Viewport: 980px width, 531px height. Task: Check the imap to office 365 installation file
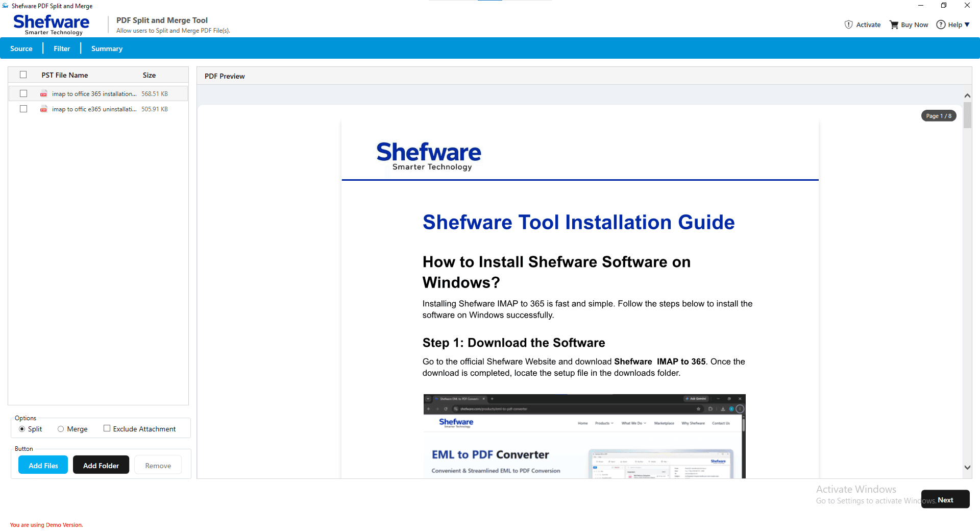(23, 93)
